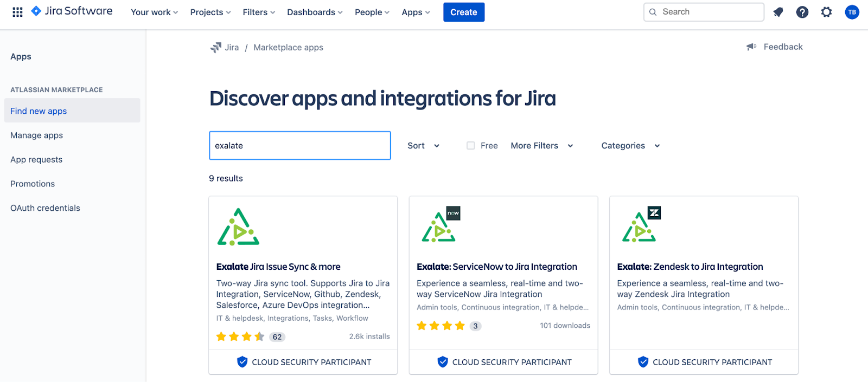
Task: Open the notifications icon
Action: pos(778,12)
